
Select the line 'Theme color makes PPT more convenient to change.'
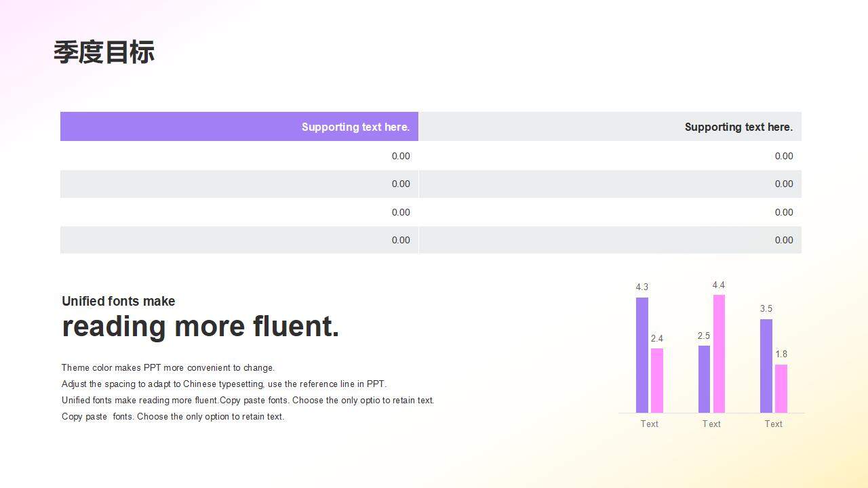pos(168,368)
